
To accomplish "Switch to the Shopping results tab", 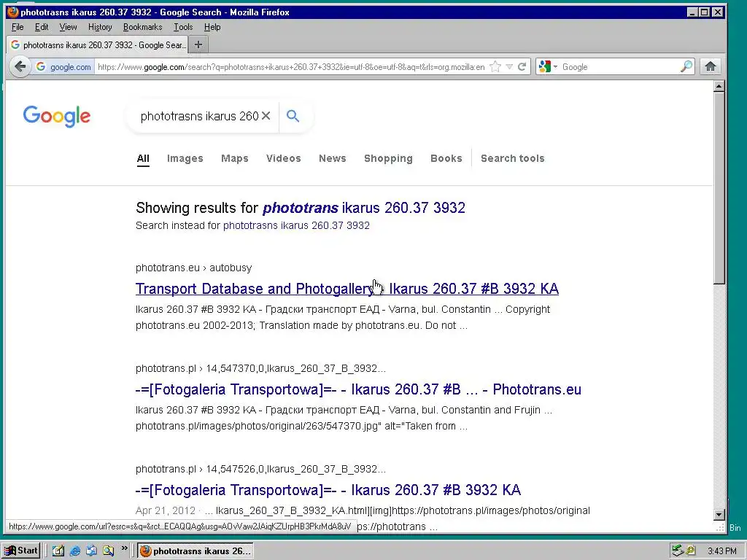I will (388, 158).
